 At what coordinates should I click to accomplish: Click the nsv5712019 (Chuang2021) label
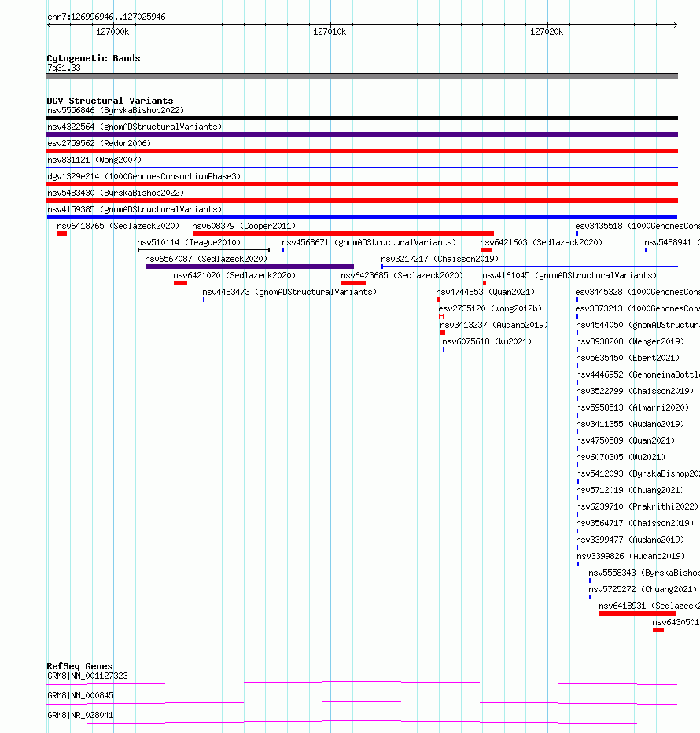click(x=630, y=490)
